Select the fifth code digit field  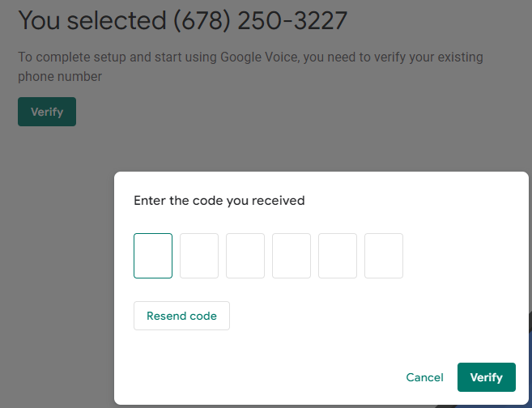point(338,256)
